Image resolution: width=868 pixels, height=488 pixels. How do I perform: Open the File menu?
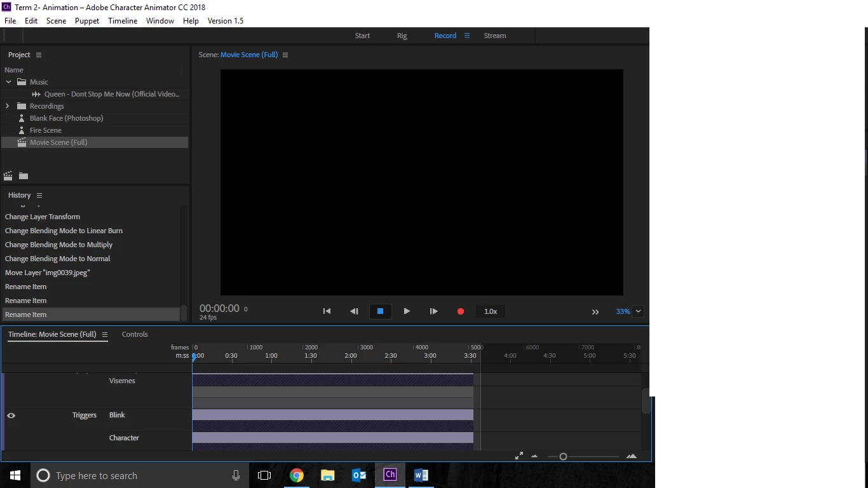click(x=10, y=21)
